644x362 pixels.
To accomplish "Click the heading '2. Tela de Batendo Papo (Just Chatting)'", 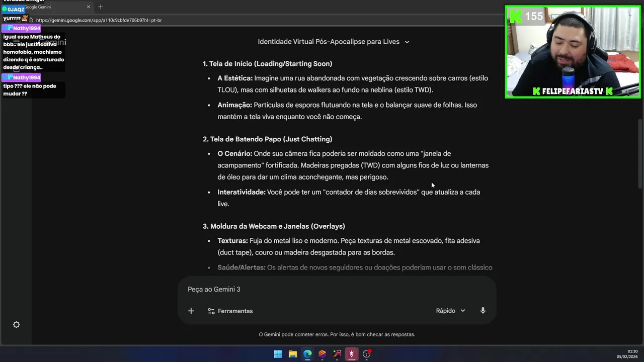I will [x=267, y=139].
